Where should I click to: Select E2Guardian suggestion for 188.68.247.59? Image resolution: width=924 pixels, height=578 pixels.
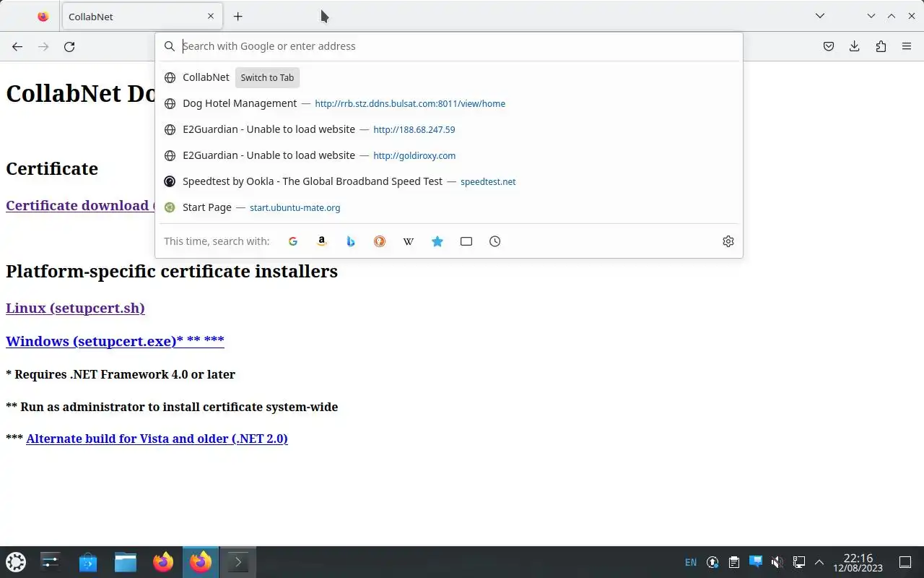(449, 129)
